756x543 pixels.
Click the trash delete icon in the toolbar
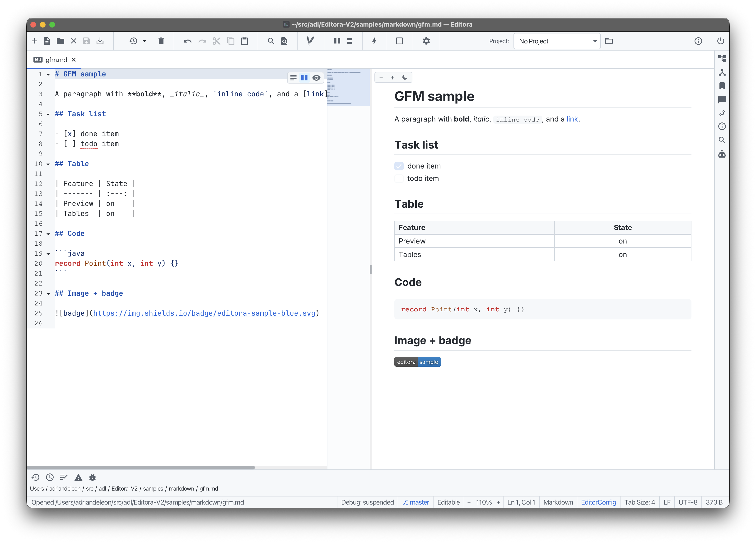(161, 41)
